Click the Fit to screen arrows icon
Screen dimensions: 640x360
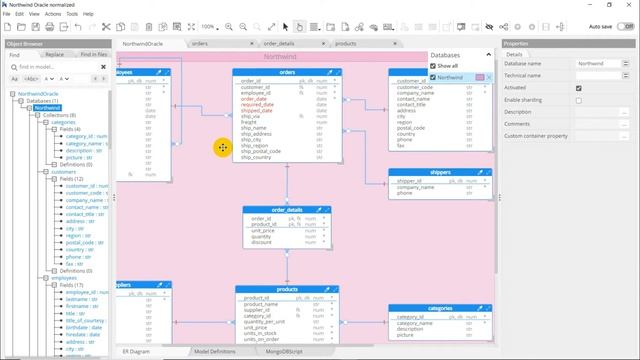[x=191, y=27]
